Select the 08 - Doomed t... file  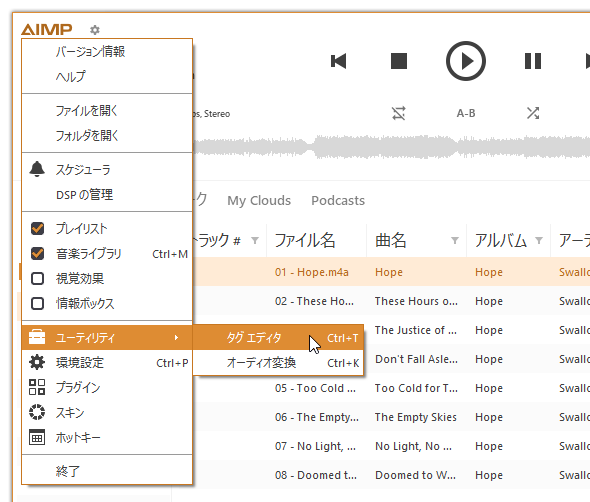coord(316,475)
